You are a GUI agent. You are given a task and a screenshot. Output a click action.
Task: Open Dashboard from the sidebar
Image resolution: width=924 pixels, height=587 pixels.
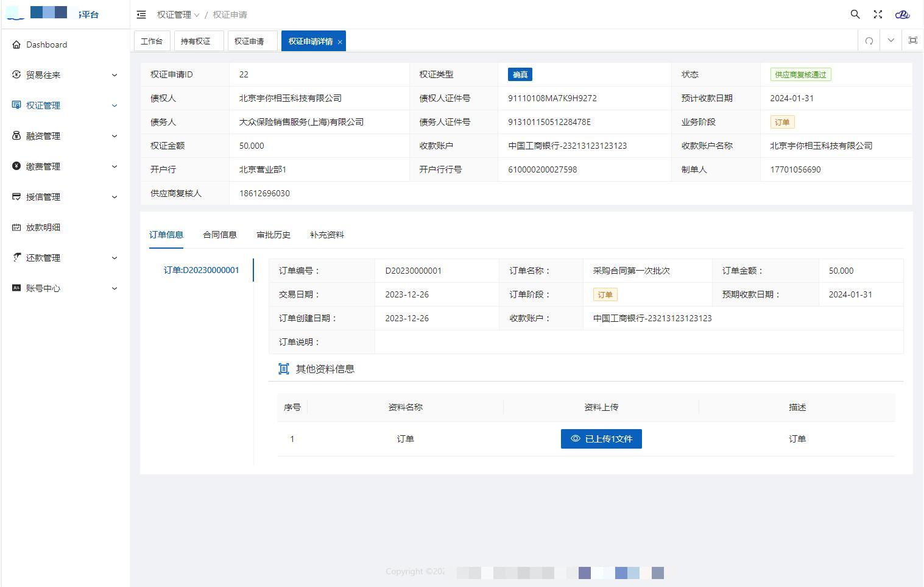click(x=46, y=44)
